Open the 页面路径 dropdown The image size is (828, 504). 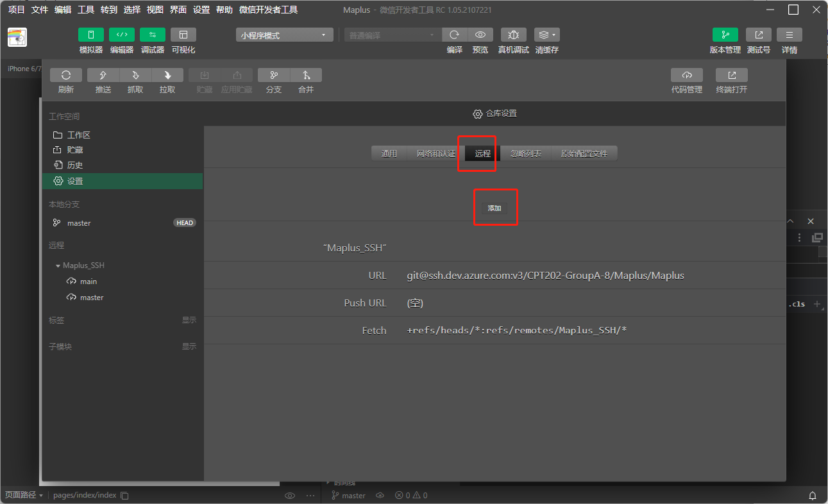click(x=24, y=495)
